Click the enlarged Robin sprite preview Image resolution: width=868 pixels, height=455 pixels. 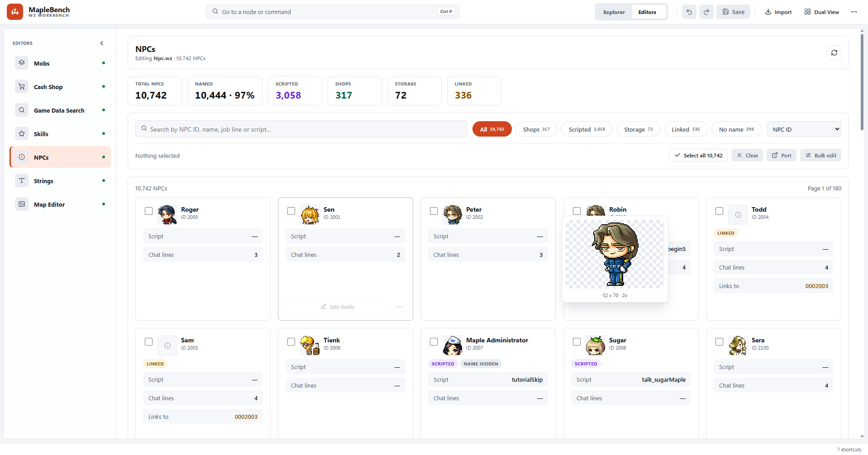point(615,254)
